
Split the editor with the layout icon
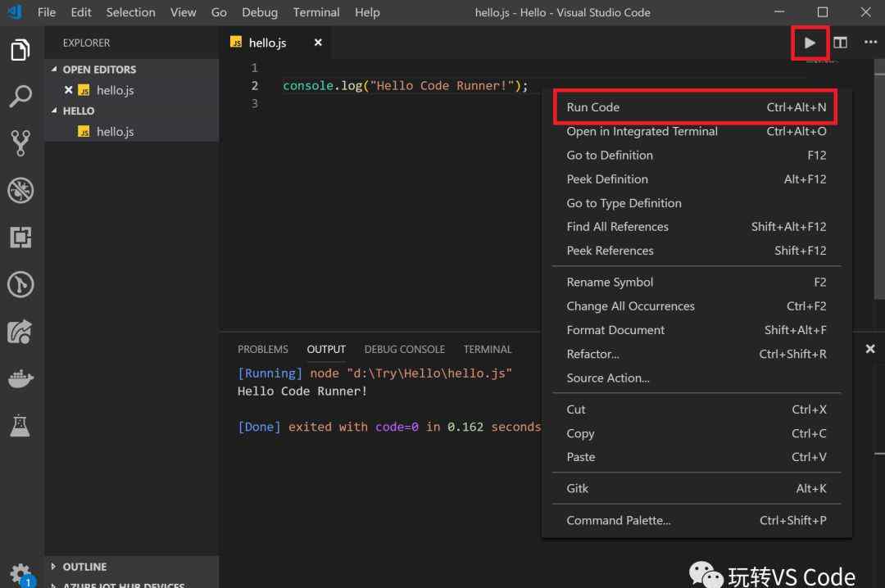tap(840, 43)
